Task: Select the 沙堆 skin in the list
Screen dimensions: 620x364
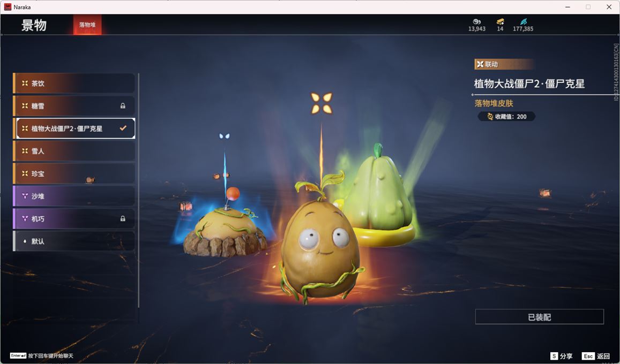Action: click(x=74, y=196)
